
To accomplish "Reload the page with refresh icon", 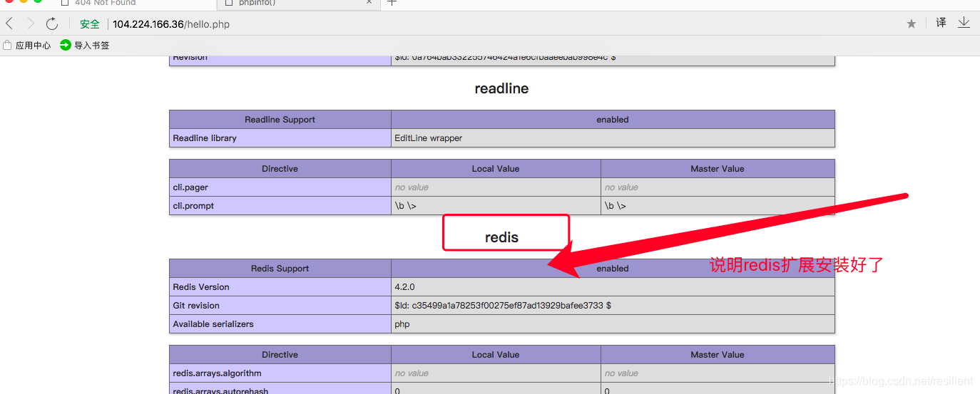I will 52,24.
